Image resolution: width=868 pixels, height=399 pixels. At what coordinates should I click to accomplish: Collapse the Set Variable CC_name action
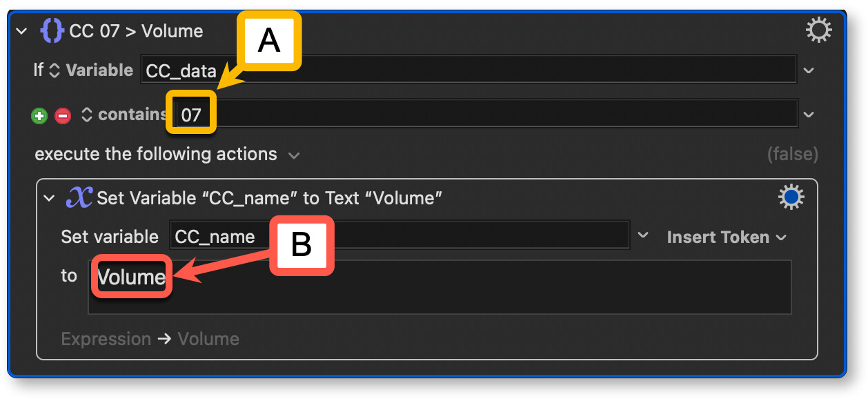[x=49, y=199]
